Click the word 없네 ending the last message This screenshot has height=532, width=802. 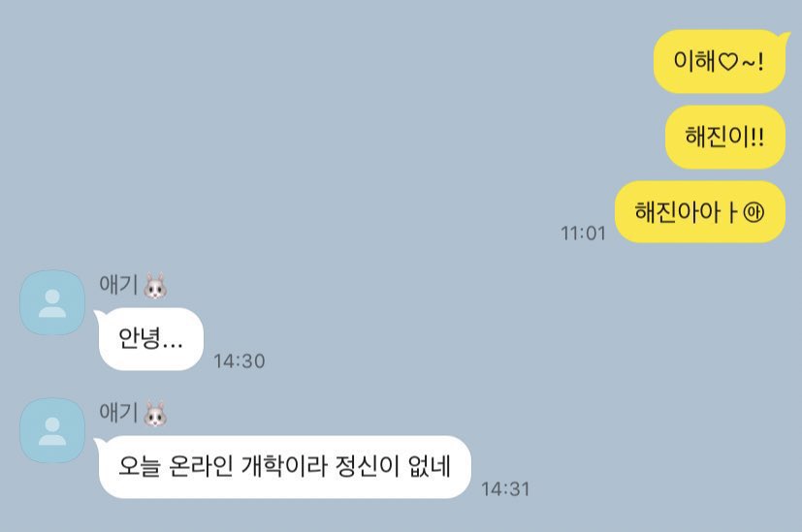[x=430, y=466]
